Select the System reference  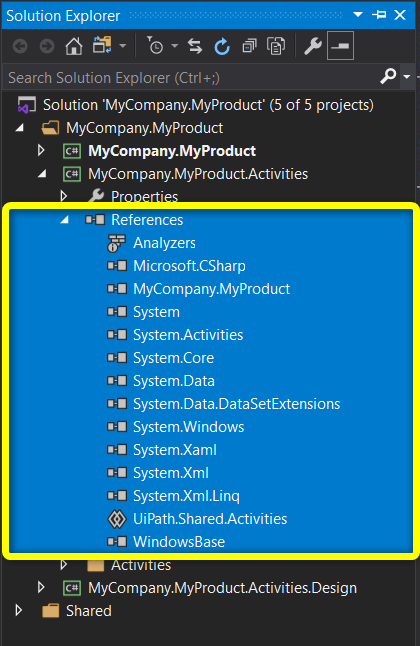pos(156,312)
